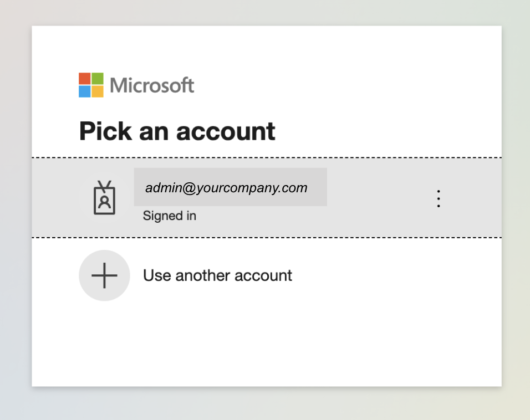The height and width of the screenshot is (420, 530).
Task: Click the plus icon for another account
Action: point(104,275)
